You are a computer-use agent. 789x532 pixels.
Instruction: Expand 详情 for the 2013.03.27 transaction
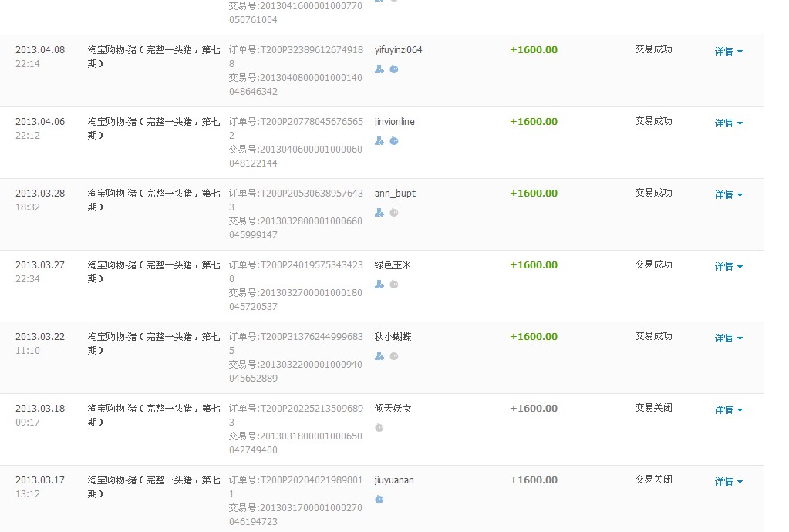[728, 267]
